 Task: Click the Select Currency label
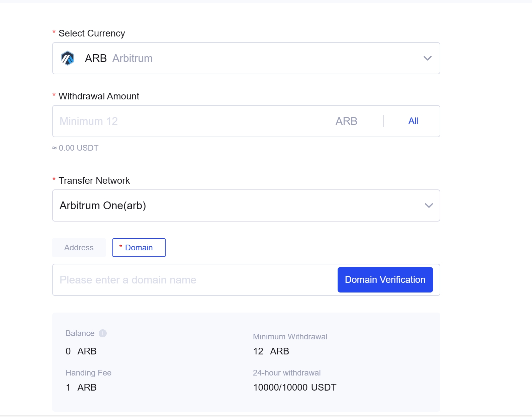(92, 33)
